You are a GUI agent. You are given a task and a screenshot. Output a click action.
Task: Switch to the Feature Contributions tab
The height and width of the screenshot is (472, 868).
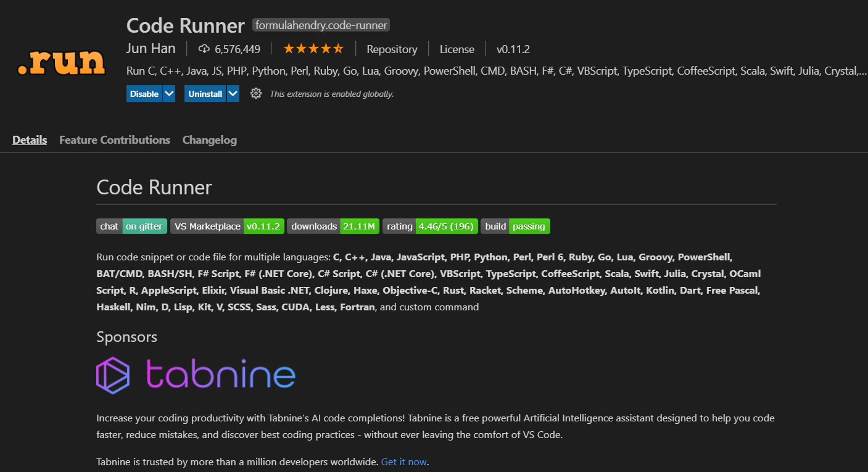coord(115,140)
